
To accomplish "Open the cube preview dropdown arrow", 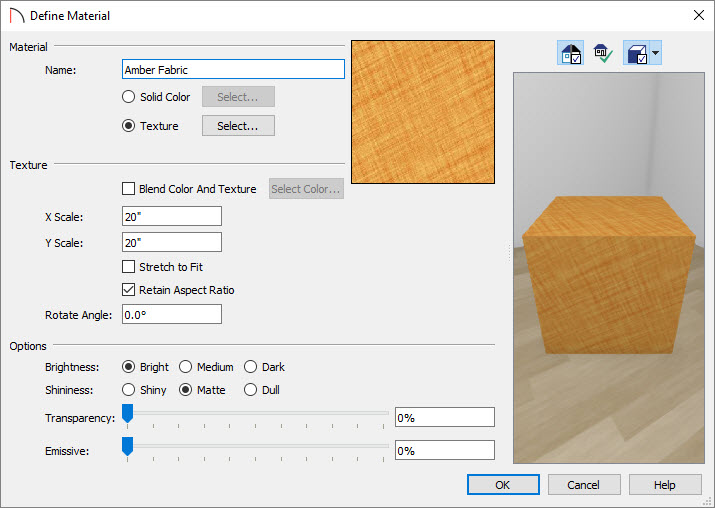I will point(656,53).
